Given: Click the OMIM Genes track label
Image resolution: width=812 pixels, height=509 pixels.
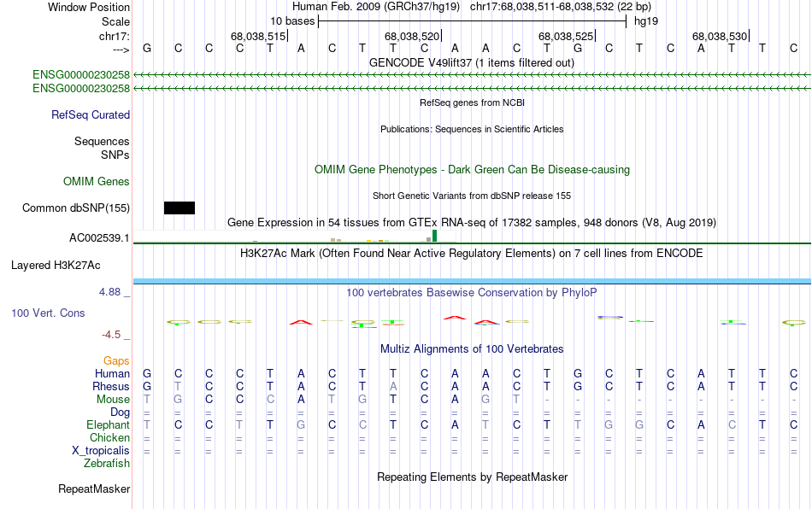Looking at the screenshot, I should pyautogui.click(x=97, y=182).
